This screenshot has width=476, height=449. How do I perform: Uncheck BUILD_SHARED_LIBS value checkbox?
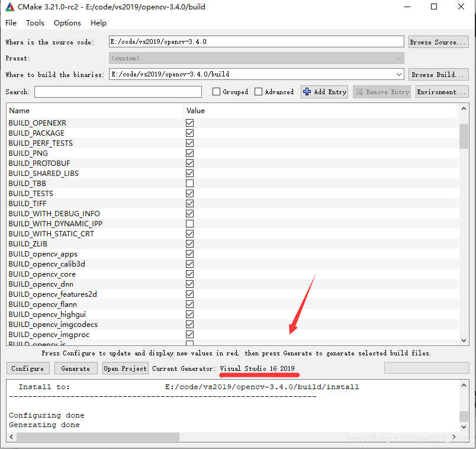coord(189,173)
